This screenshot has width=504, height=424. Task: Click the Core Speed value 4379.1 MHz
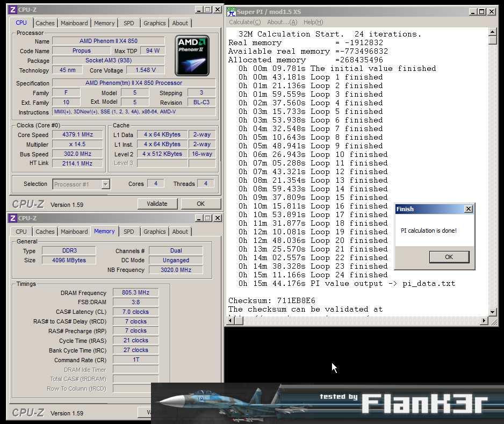click(x=77, y=135)
